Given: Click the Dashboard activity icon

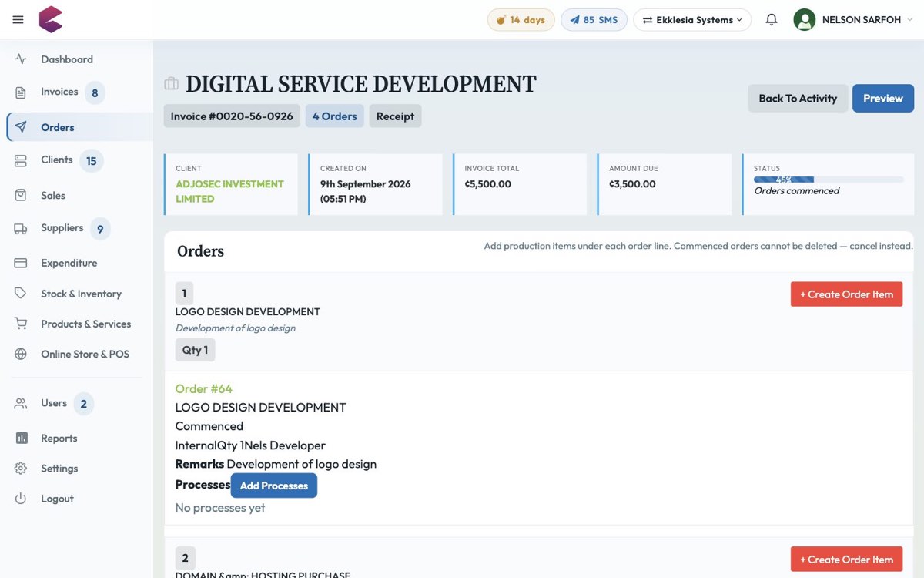Looking at the screenshot, I should (x=21, y=59).
